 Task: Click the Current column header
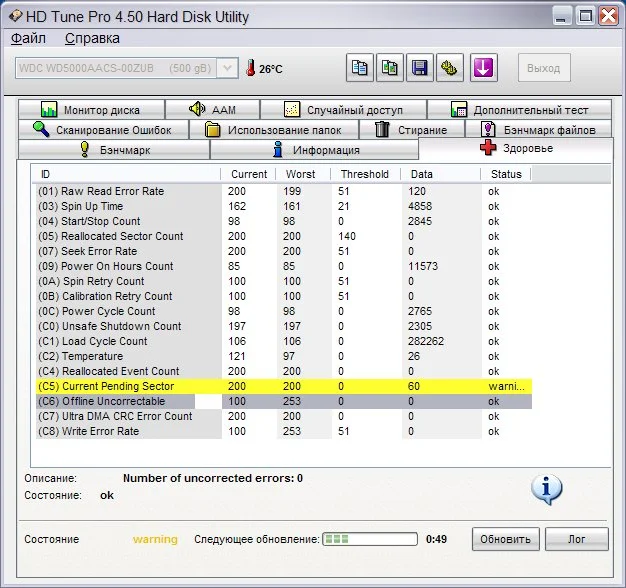[248, 174]
